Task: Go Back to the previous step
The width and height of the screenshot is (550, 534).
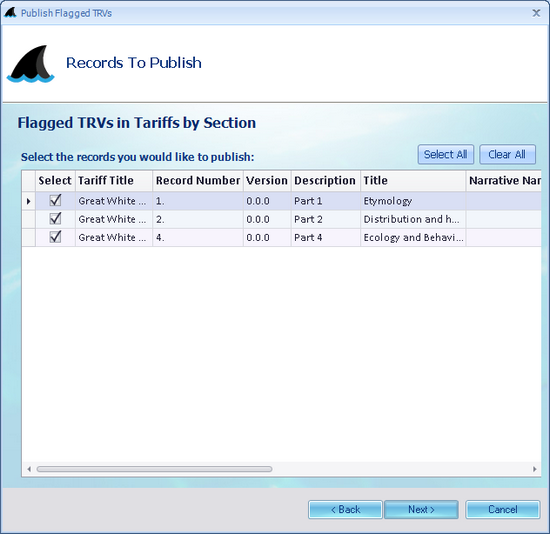Action: [345, 509]
